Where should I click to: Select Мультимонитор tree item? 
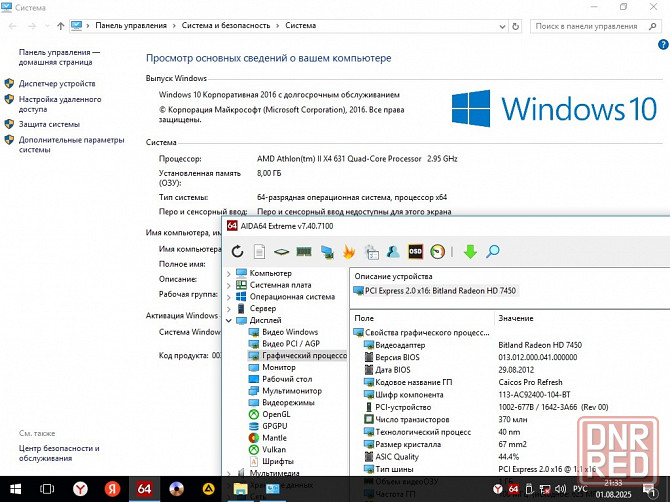(292, 390)
